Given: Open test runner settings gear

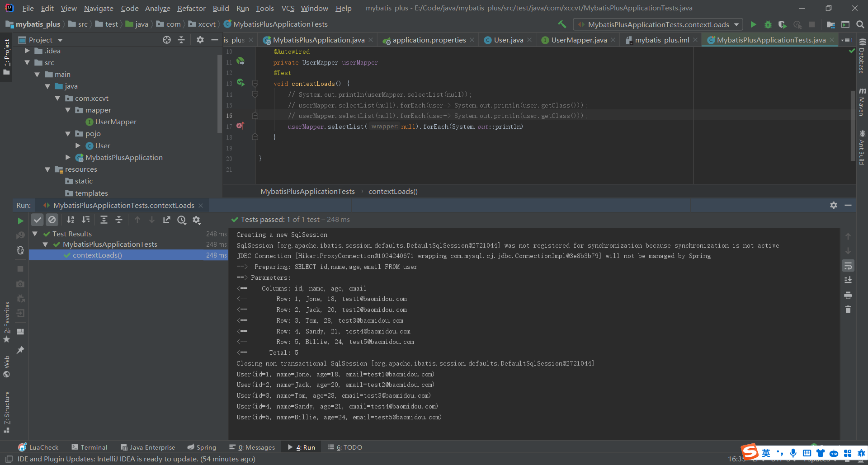Looking at the screenshot, I should click(x=196, y=220).
